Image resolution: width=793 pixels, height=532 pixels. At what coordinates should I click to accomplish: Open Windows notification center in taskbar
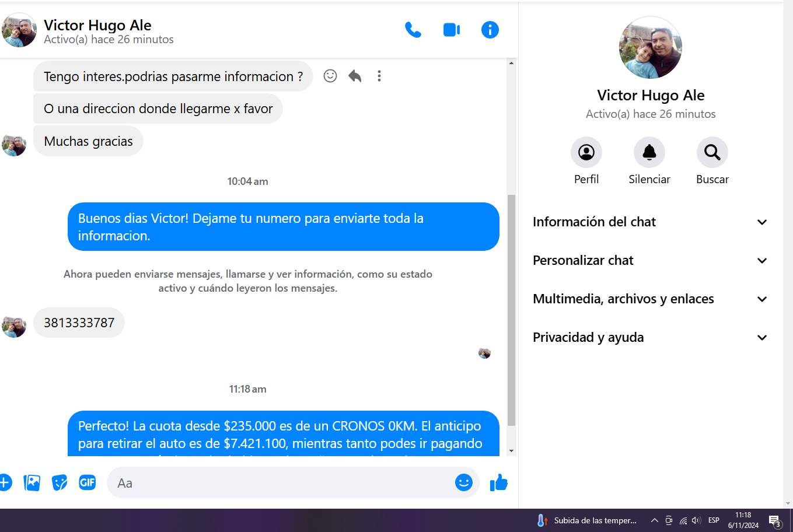click(775, 520)
